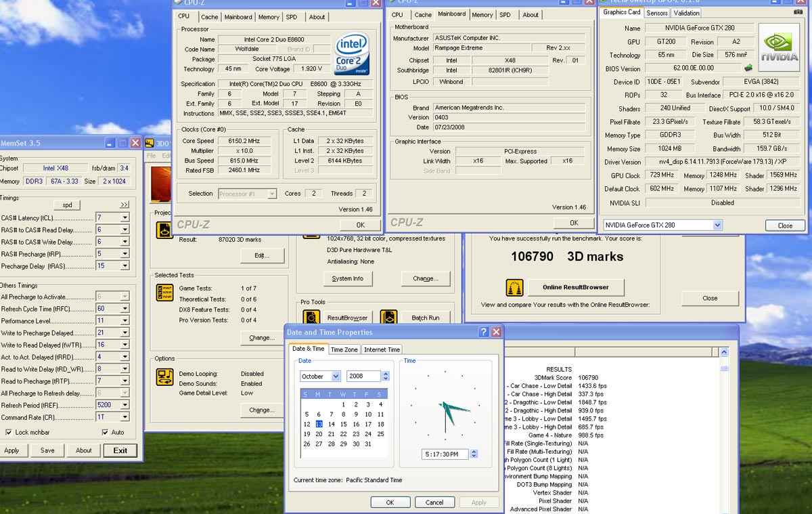The width and height of the screenshot is (812, 514).
Task: Open the Precharge Delay (tRAS) dropdown
Action: click(x=125, y=266)
